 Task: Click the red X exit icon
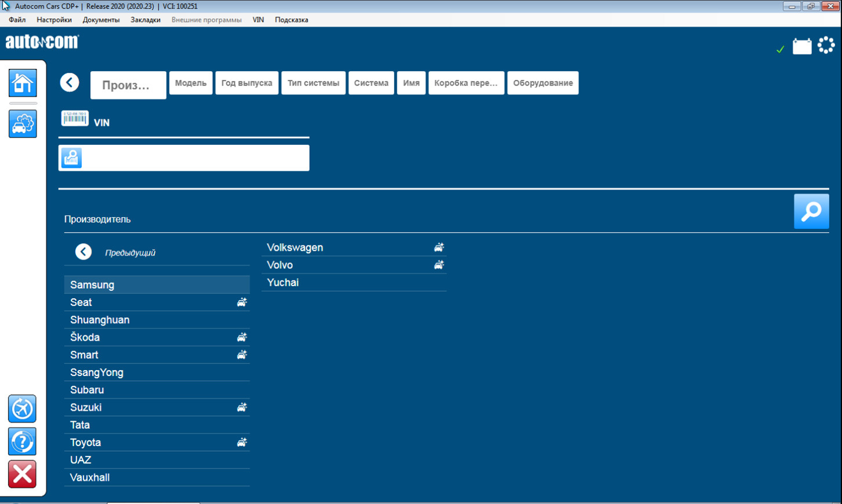click(22, 474)
